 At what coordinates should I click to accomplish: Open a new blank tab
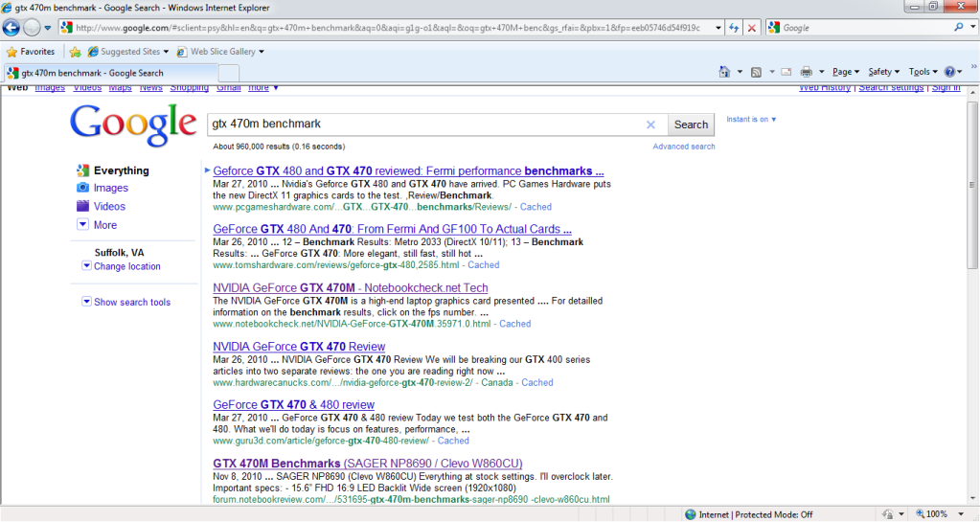click(x=229, y=73)
